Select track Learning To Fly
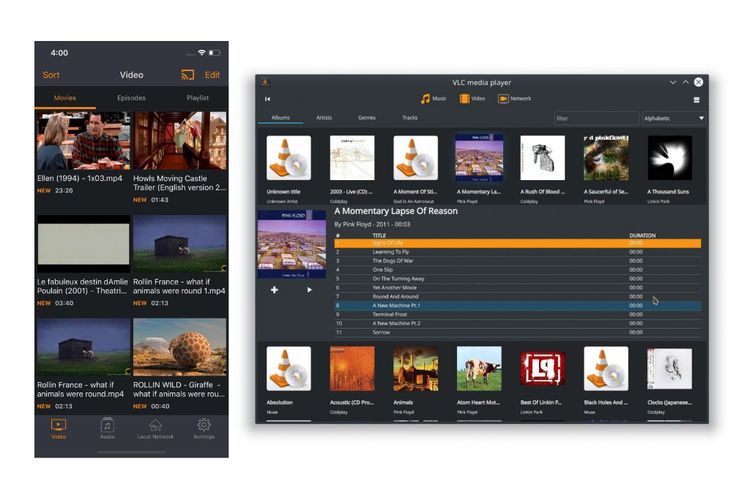 (518, 252)
